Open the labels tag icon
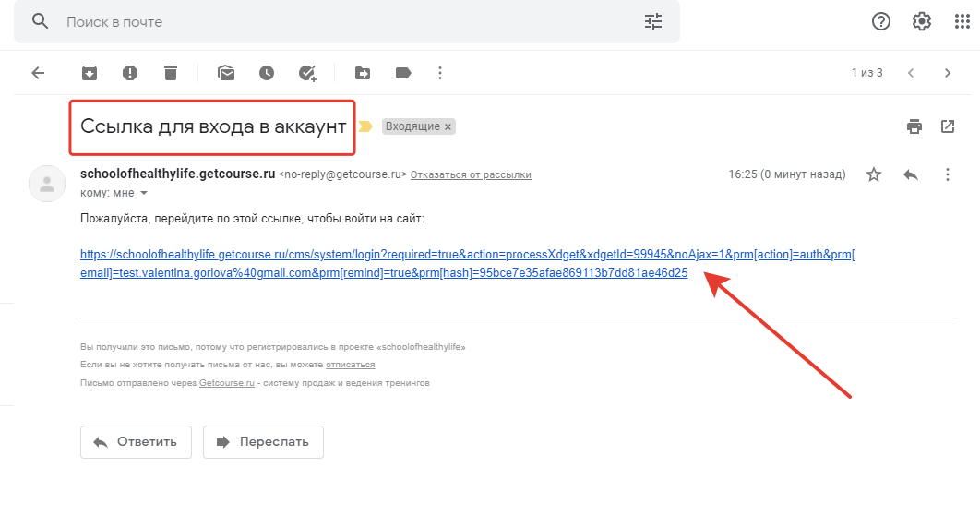Image resolution: width=980 pixels, height=528 pixels. click(x=403, y=73)
